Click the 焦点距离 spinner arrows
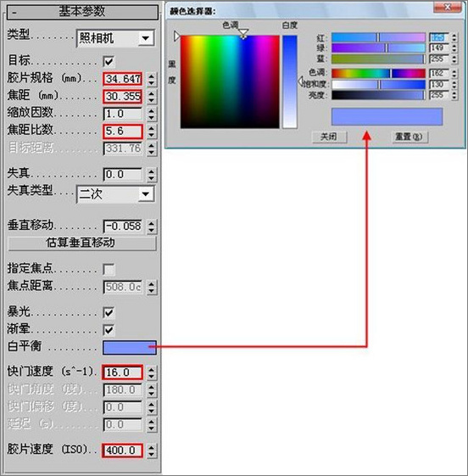Image resolution: width=468 pixels, height=476 pixels. (x=152, y=287)
